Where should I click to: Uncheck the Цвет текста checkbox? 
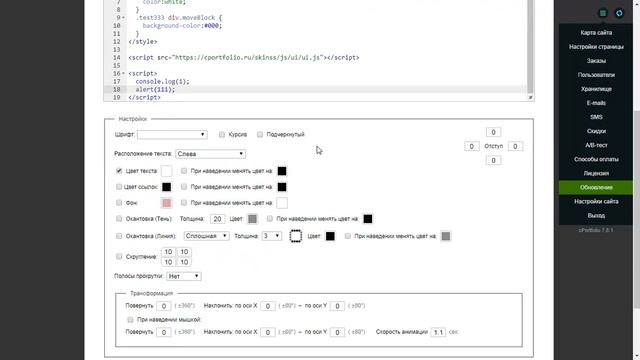click(119, 171)
